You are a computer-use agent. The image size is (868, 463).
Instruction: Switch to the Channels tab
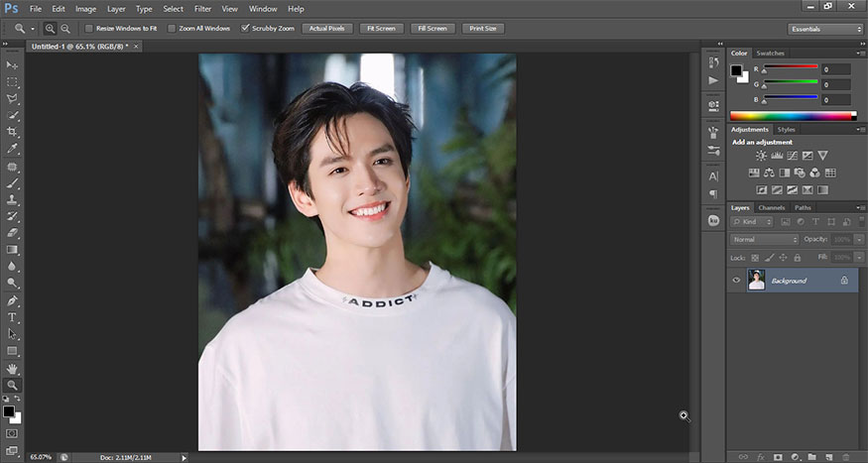[x=771, y=207]
